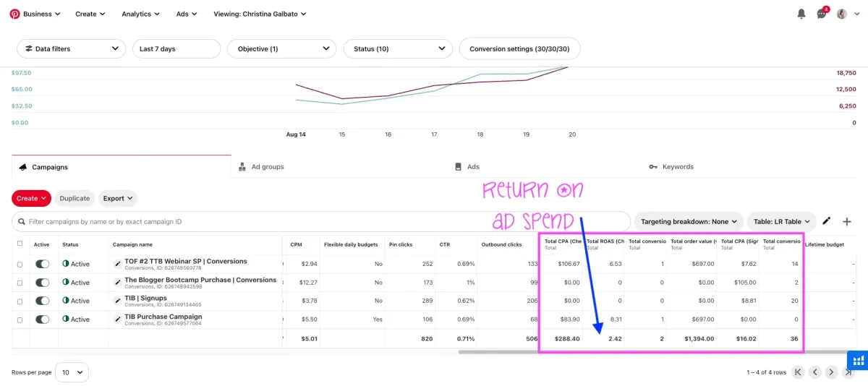This screenshot has height=386, width=868.
Task: Go to the next page arrow
Action: pos(831,372)
